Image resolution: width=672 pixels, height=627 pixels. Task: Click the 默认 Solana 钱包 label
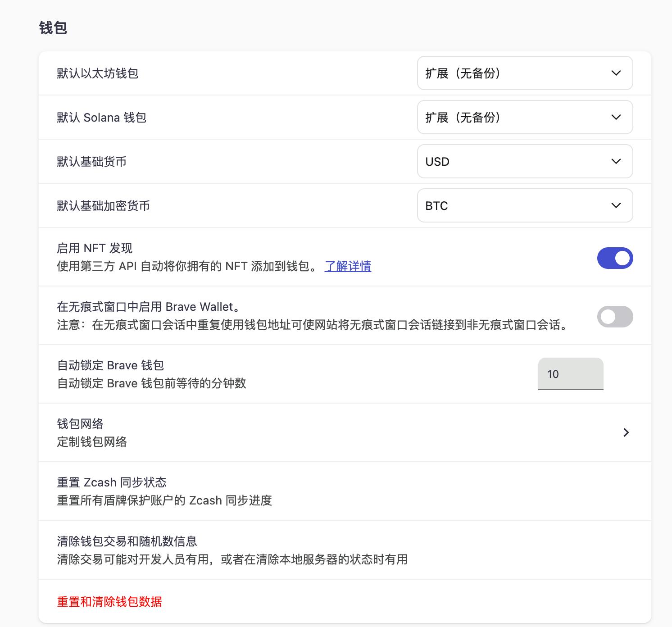102,118
